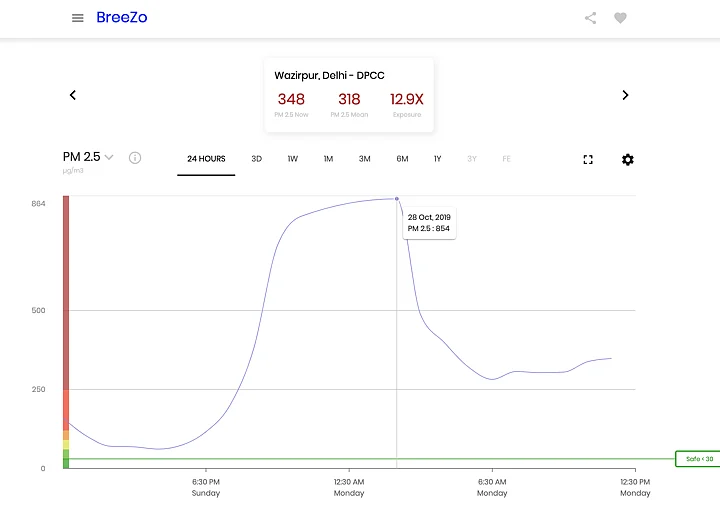Click the BreeZo logo
Viewport: 720px width, 505px height.
coord(121,18)
